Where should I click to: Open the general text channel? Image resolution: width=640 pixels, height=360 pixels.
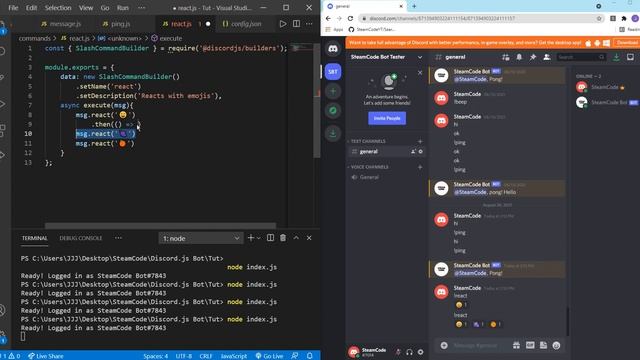[387, 151]
